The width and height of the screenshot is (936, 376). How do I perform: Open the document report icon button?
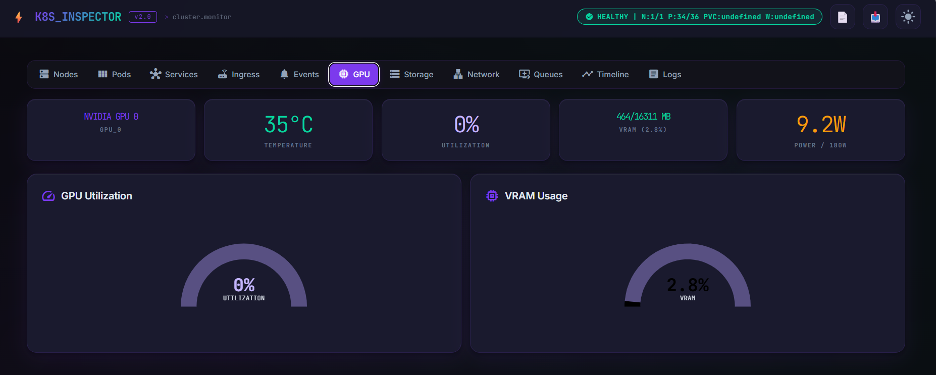click(x=842, y=17)
